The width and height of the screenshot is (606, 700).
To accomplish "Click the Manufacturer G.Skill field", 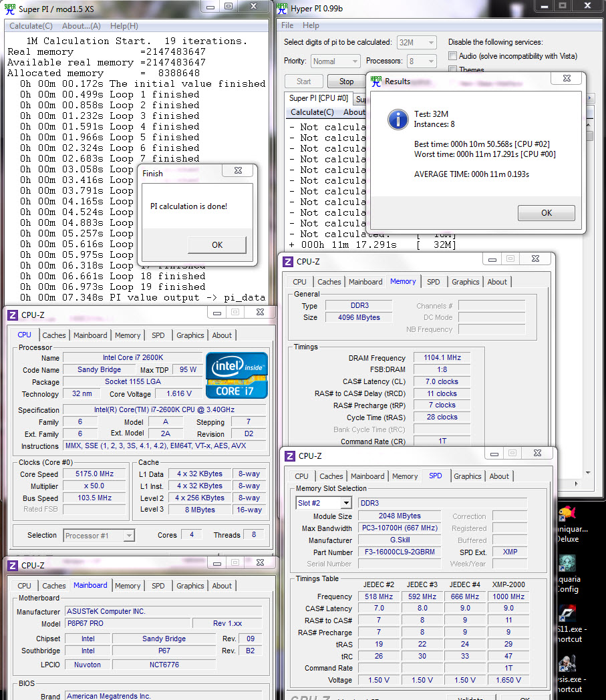I will click(x=400, y=540).
